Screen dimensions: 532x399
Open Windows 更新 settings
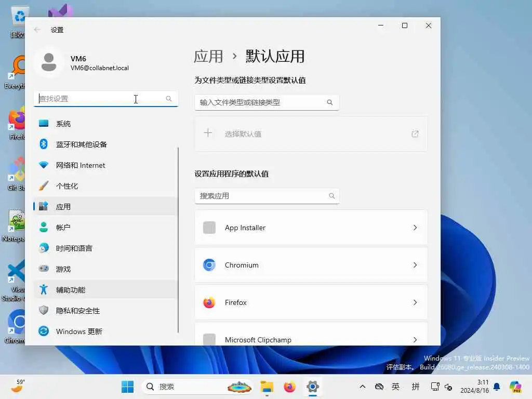[x=105, y=331]
